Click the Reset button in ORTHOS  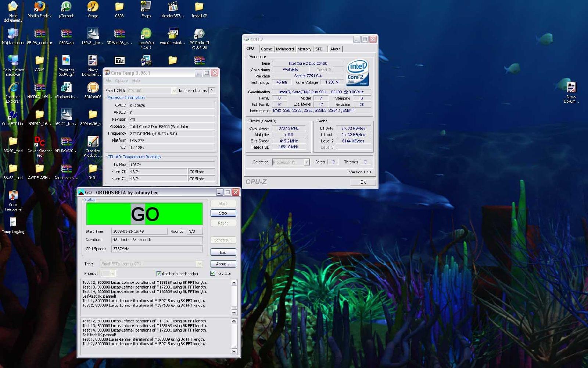tap(223, 223)
